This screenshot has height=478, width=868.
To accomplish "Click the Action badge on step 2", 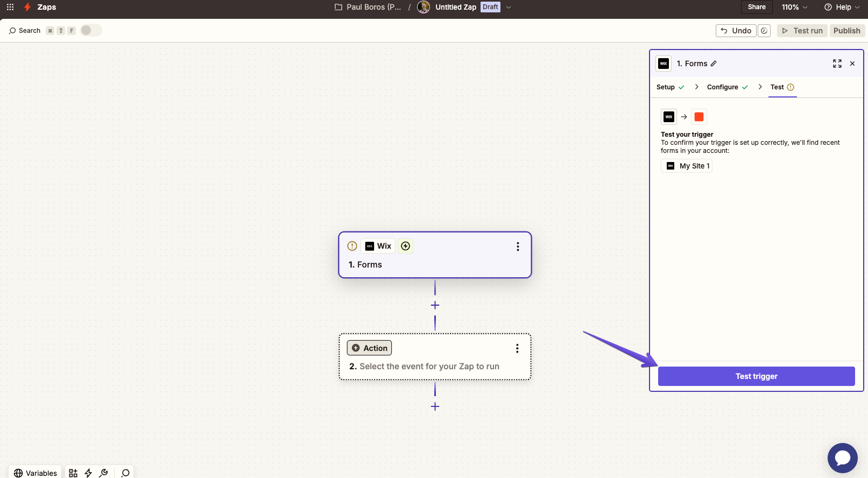I will coord(369,348).
